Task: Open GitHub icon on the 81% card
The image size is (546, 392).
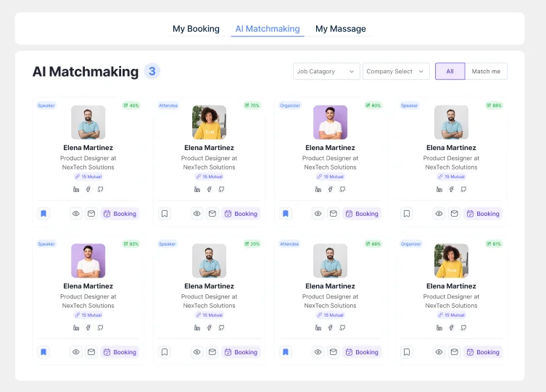Action: (463, 328)
